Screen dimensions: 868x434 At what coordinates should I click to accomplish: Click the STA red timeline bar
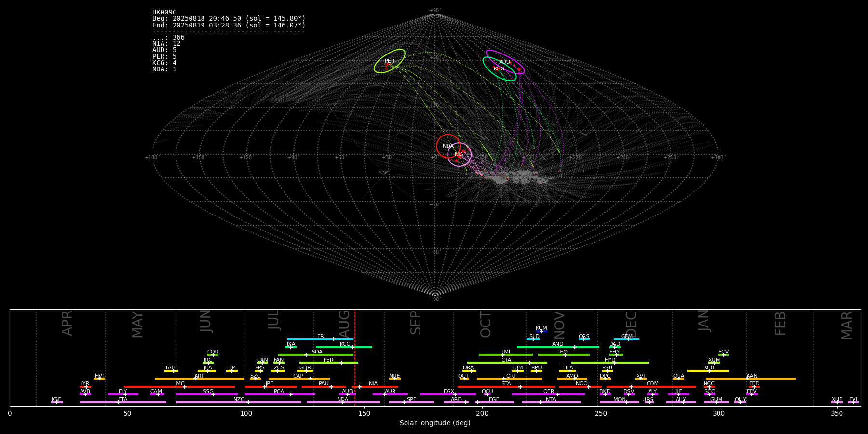[x=506, y=387]
